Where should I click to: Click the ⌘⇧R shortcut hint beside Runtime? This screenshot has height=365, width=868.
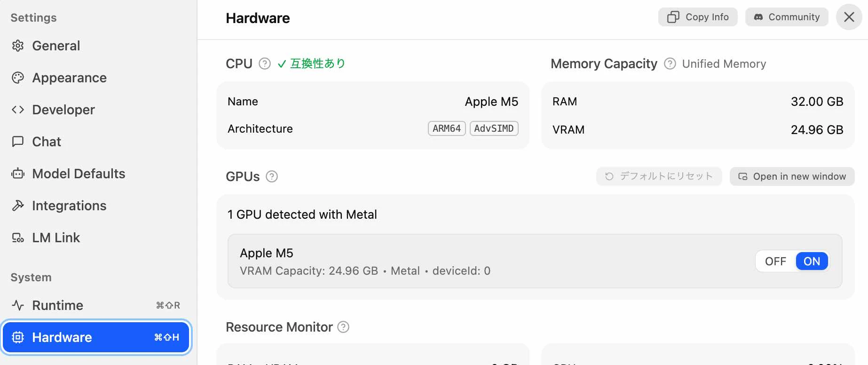[168, 305]
